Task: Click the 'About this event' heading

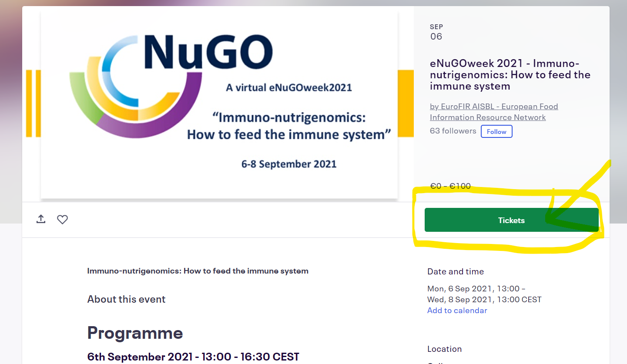Action: coord(127,299)
